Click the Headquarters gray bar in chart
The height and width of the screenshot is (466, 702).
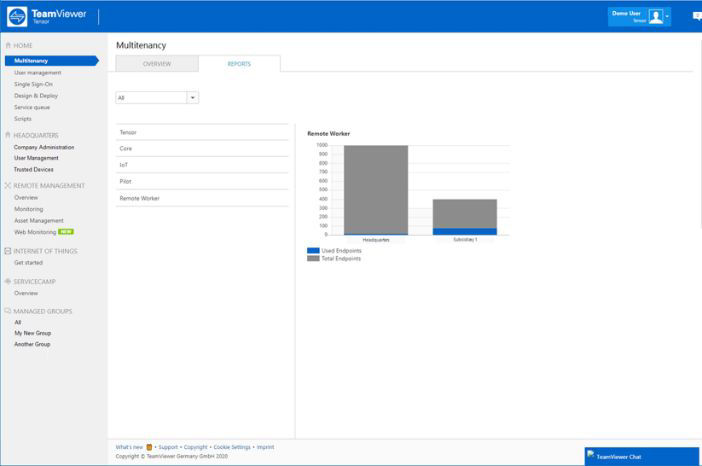pyautogui.click(x=376, y=189)
